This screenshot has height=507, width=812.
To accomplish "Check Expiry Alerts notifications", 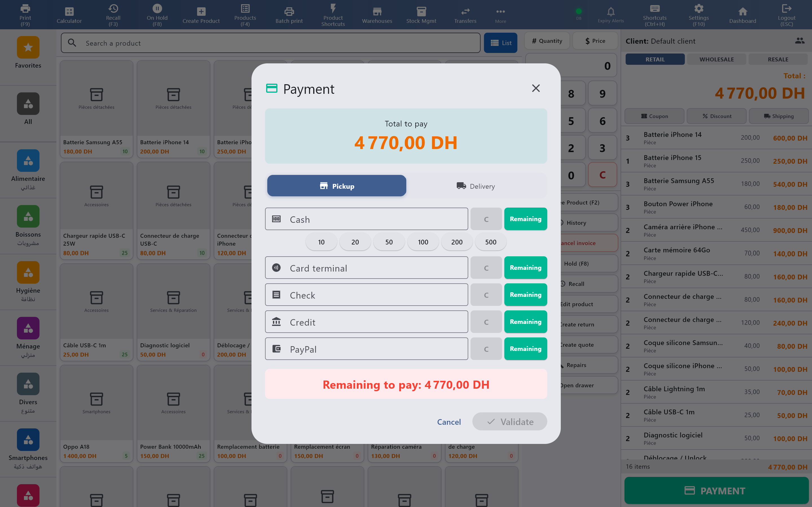I will pyautogui.click(x=610, y=14).
